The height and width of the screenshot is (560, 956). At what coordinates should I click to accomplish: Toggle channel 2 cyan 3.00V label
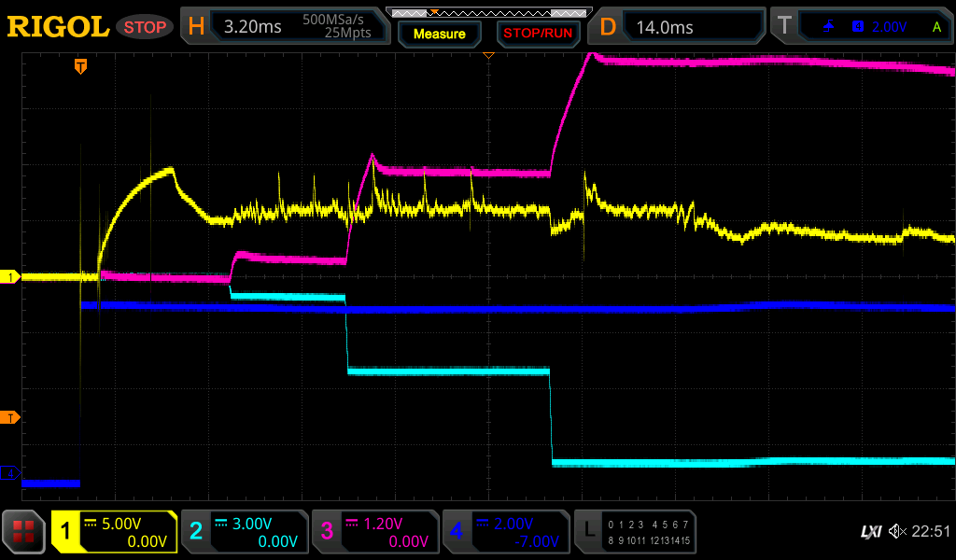244,532
